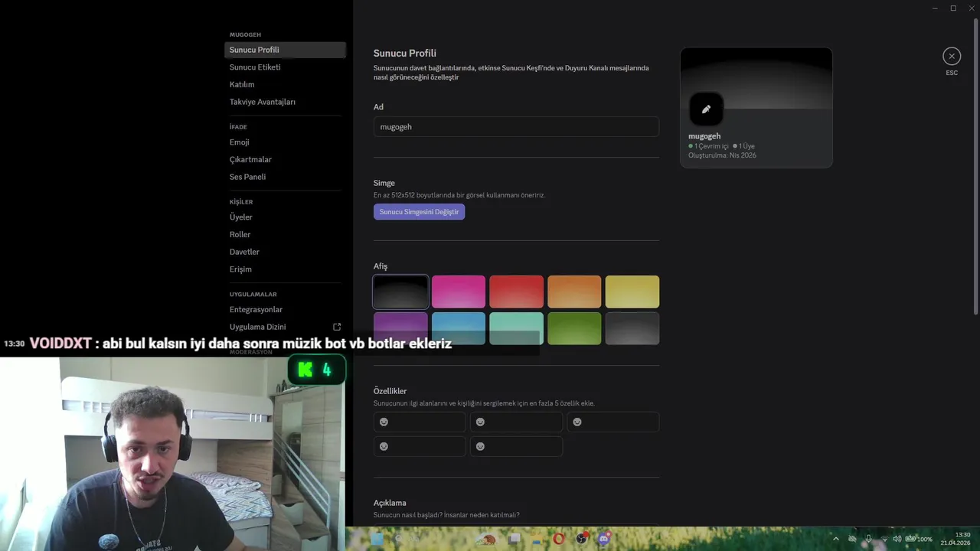
Task: Open external link icon beside Uygulama Dizini
Action: pos(337,327)
